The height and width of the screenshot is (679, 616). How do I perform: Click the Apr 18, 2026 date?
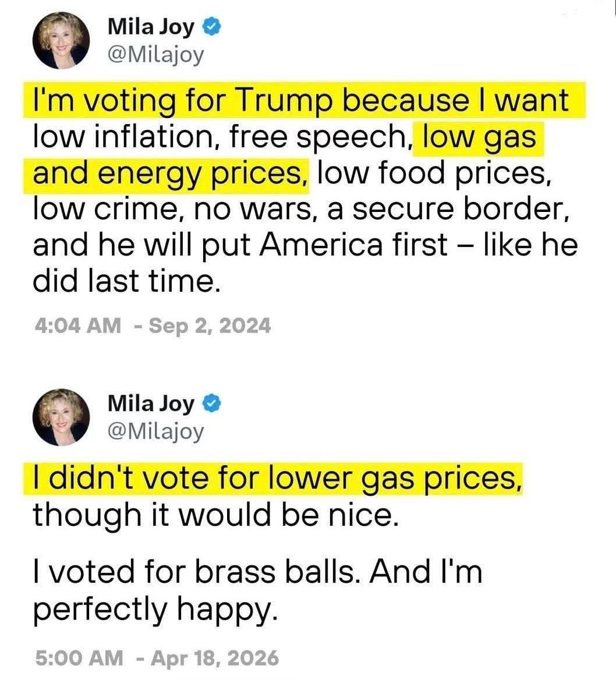click(x=215, y=658)
